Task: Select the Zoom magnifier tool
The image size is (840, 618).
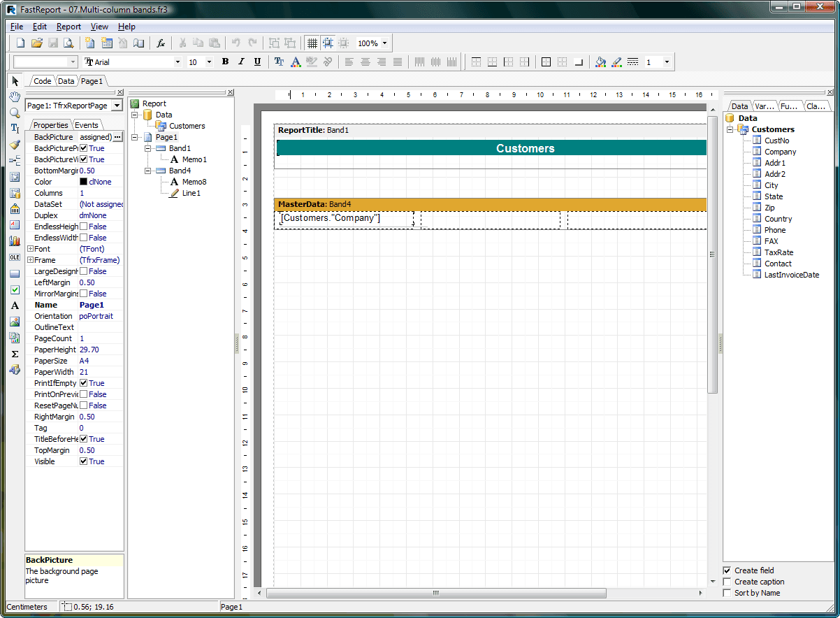Action: (15, 113)
